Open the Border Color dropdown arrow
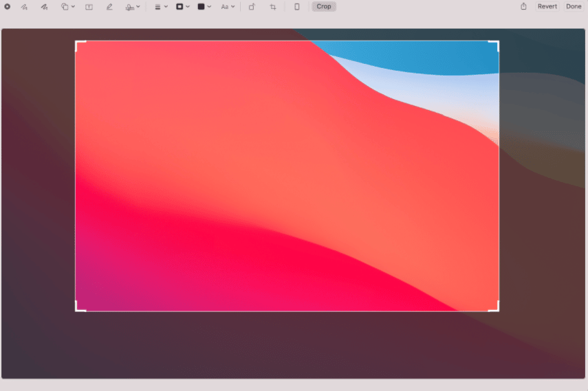588x391 pixels. coord(188,7)
